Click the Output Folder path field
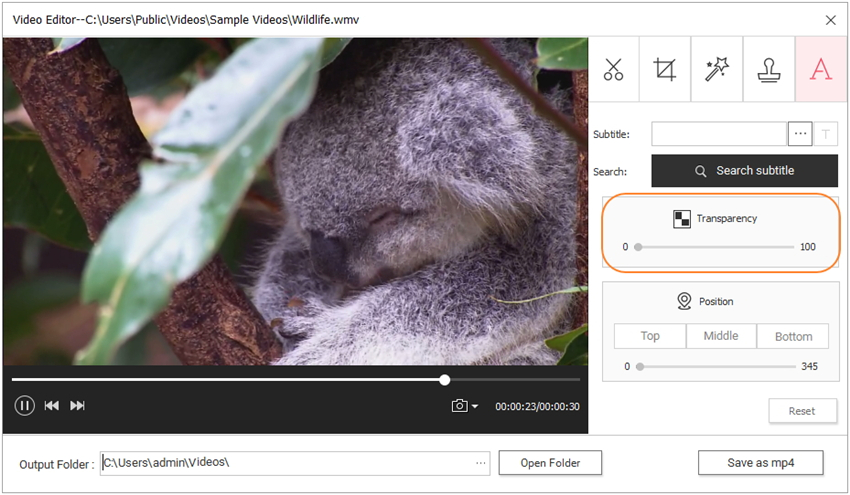The width and height of the screenshot is (850, 495). tap(285, 463)
